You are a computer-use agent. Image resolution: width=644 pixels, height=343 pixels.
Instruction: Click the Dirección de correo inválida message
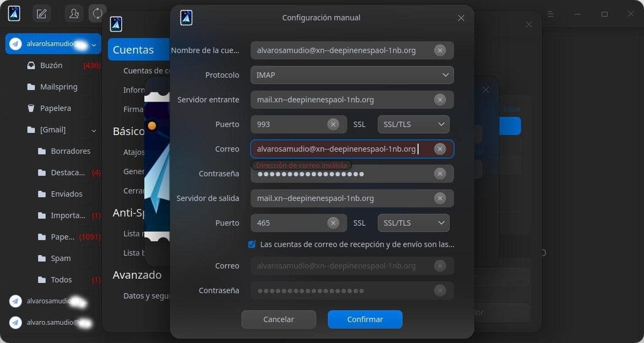coord(302,166)
